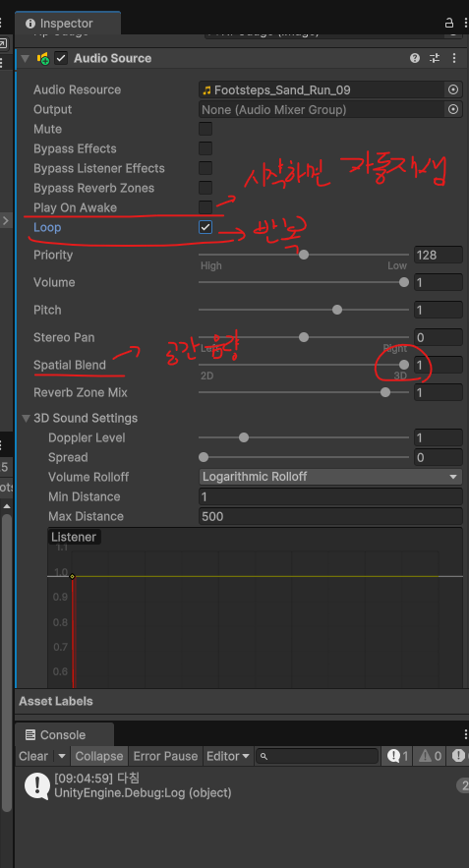This screenshot has width=469, height=868.
Task: Open the Volume Rolloff dropdown
Action: (330, 477)
